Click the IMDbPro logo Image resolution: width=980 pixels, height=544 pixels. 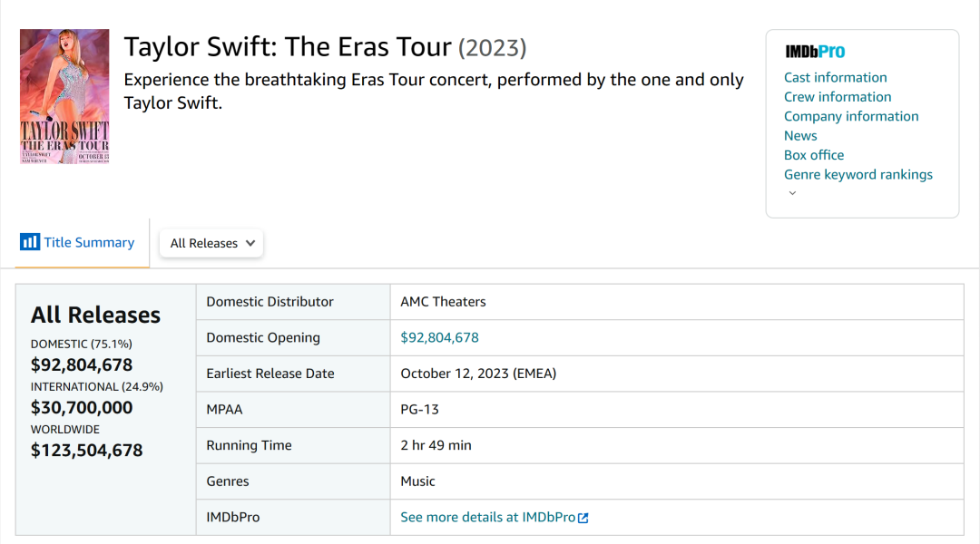tap(815, 52)
